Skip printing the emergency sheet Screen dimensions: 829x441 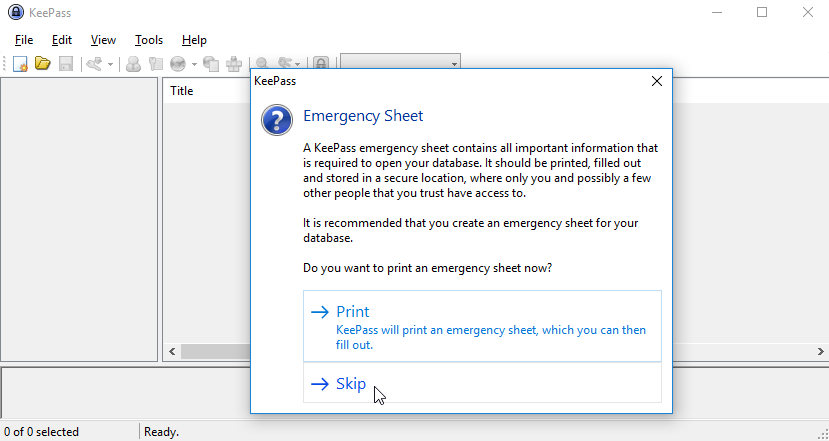482,383
